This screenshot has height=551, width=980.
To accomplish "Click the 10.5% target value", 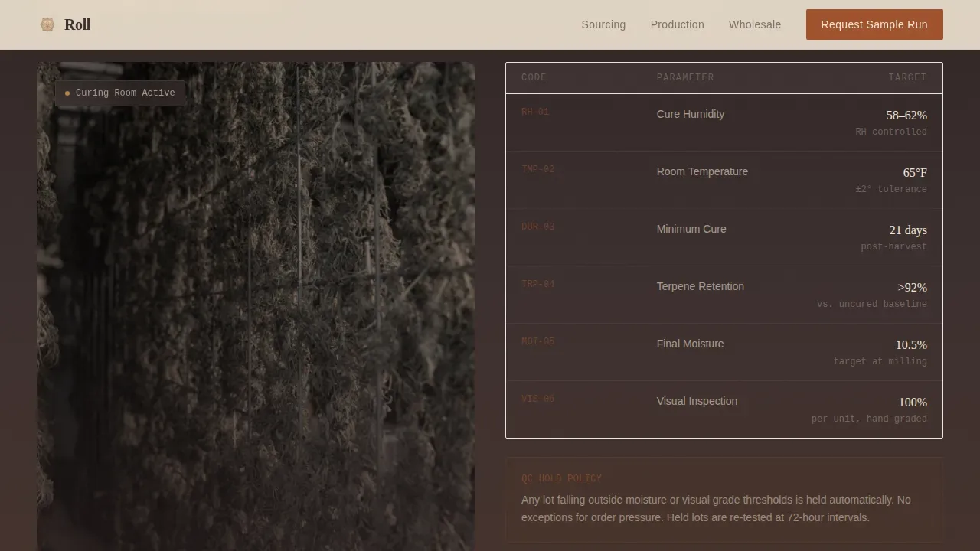I will tap(911, 345).
